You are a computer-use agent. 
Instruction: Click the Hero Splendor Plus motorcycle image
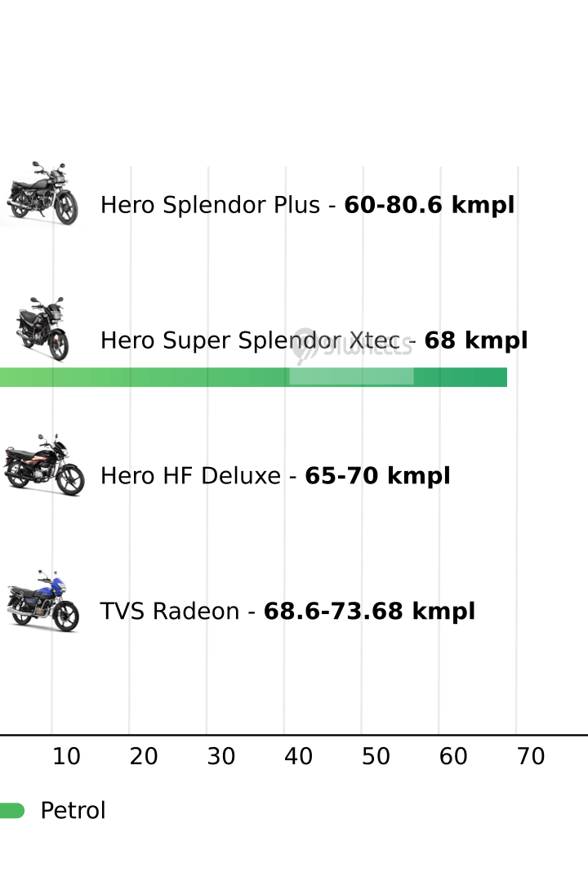[42, 194]
